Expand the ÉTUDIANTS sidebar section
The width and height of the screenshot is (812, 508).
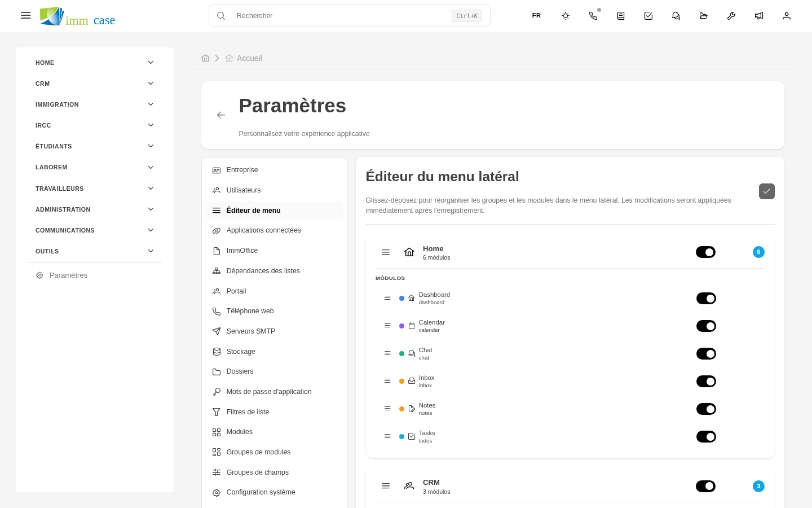[x=95, y=146]
